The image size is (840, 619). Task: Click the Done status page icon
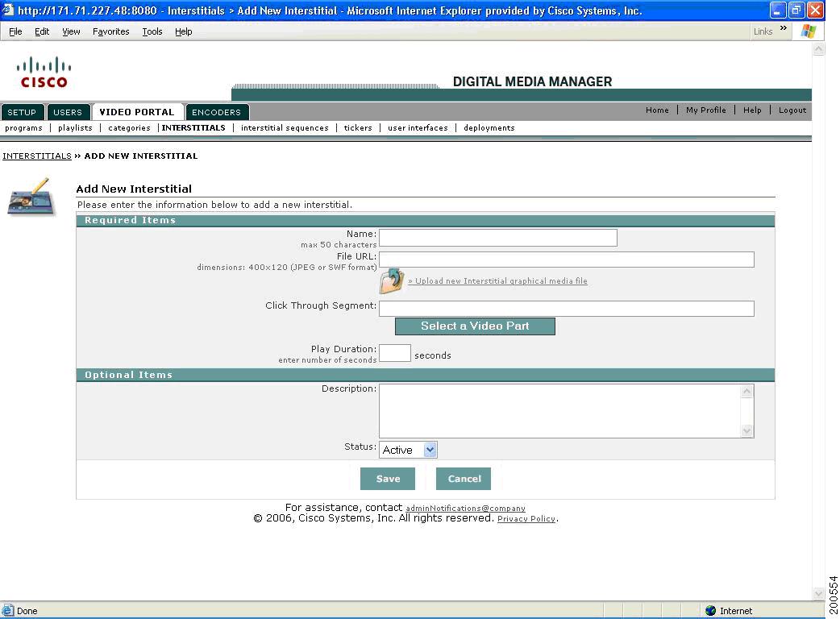[x=7, y=610]
